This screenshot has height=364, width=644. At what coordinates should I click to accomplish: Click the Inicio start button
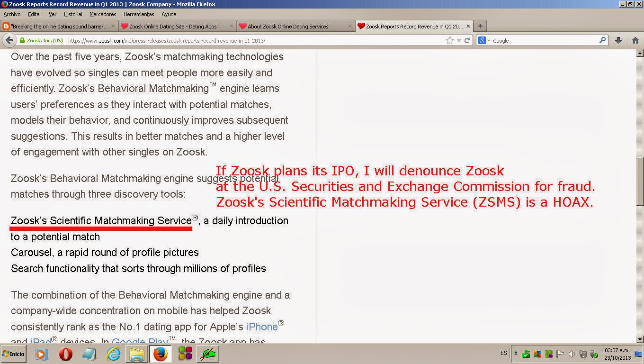(x=14, y=354)
